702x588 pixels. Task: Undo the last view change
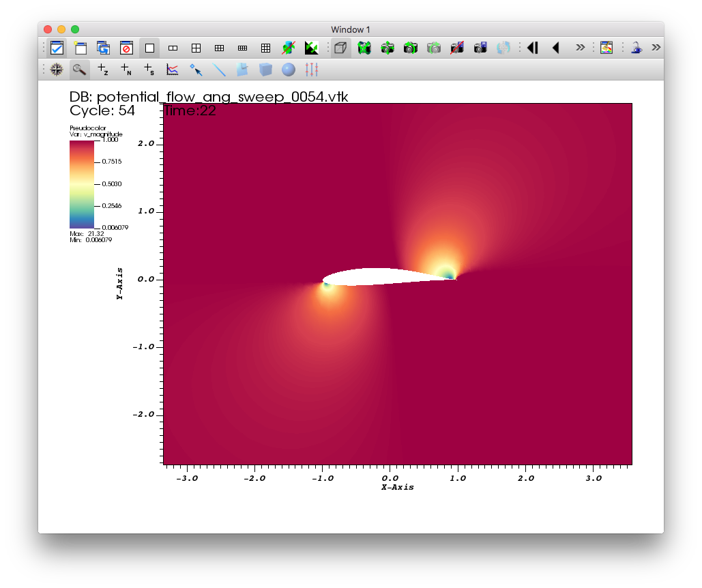pyautogui.click(x=411, y=48)
